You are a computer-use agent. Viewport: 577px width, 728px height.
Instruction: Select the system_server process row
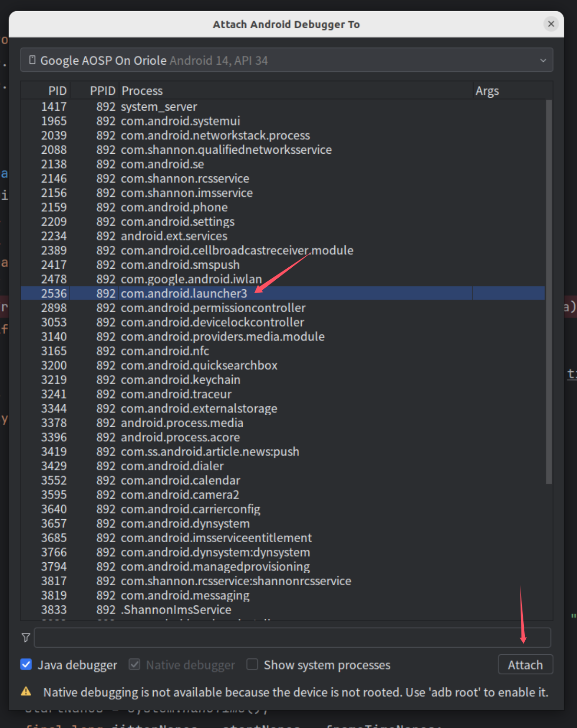(159, 107)
